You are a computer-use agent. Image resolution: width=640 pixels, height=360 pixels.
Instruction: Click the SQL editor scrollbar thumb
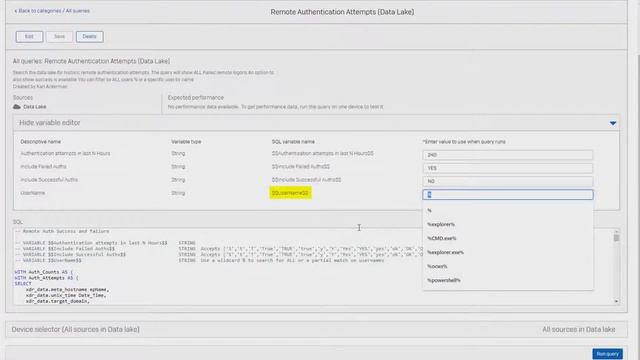coord(616,238)
